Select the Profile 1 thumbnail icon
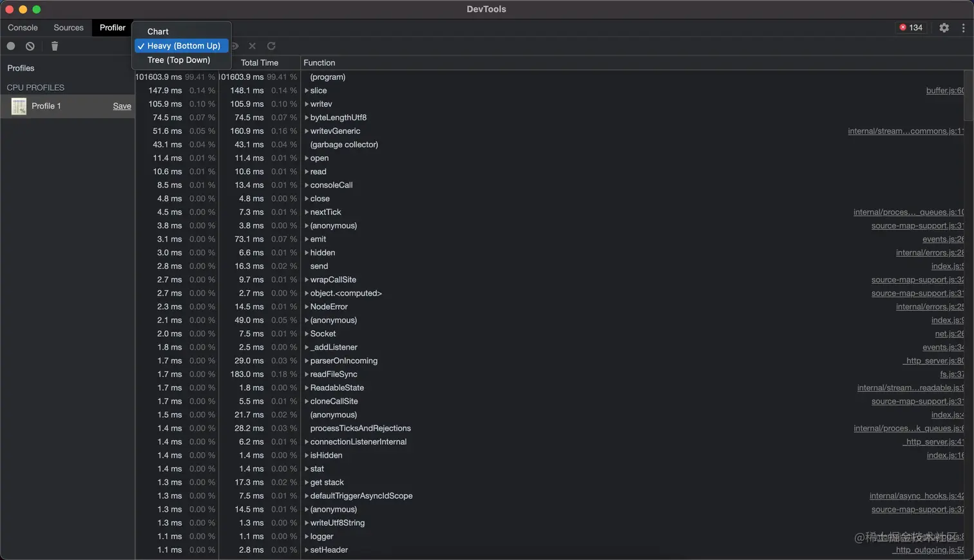This screenshot has height=560, width=974. (19, 106)
